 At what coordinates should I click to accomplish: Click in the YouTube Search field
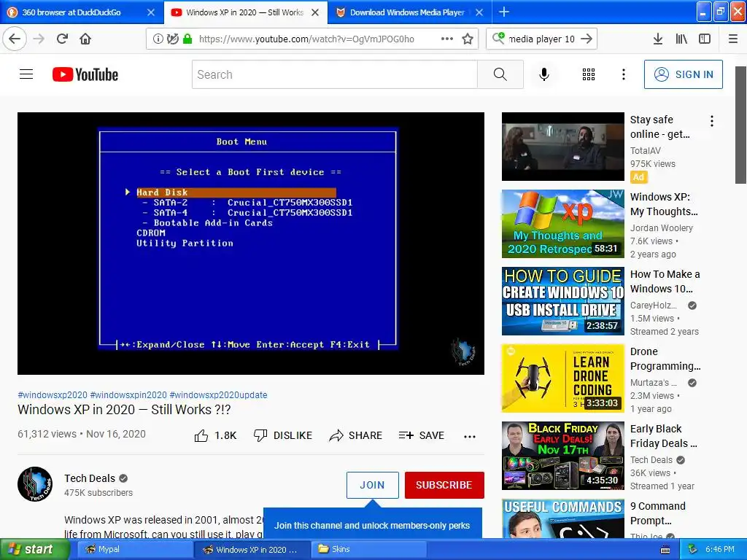coord(334,74)
